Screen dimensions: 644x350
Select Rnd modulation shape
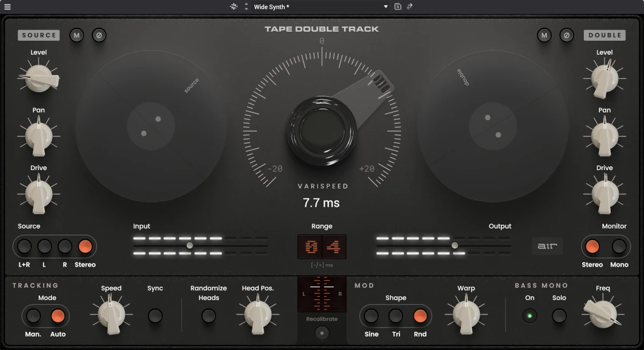420,317
